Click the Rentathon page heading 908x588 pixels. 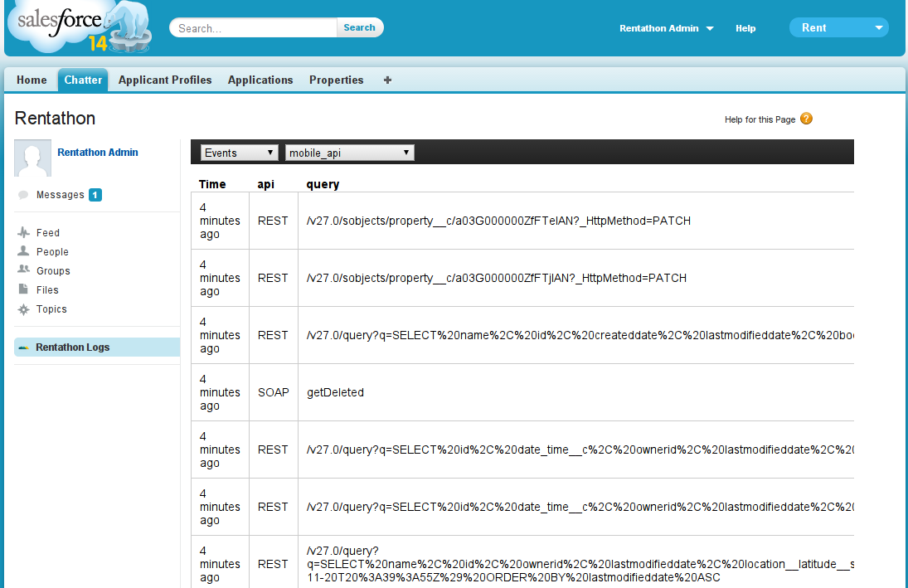(55, 118)
